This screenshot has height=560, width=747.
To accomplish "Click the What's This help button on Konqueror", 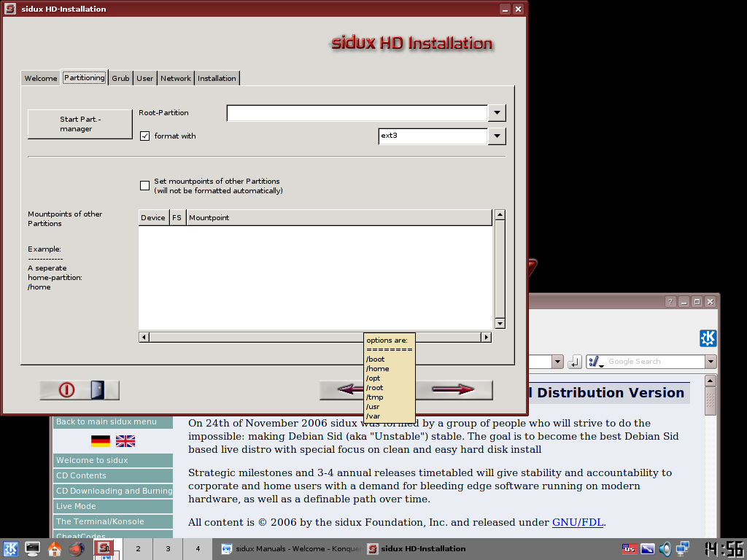I will coord(670,301).
